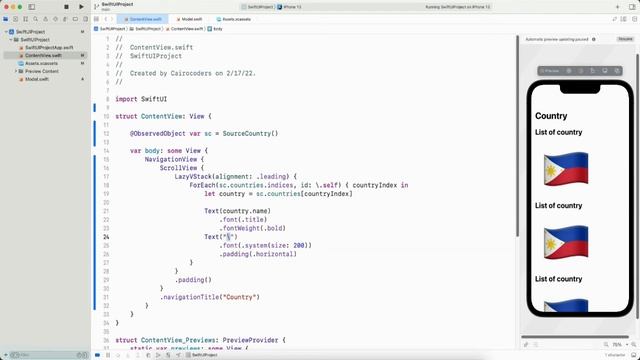Switch to Assets.xcassets tab

[x=233, y=19]
